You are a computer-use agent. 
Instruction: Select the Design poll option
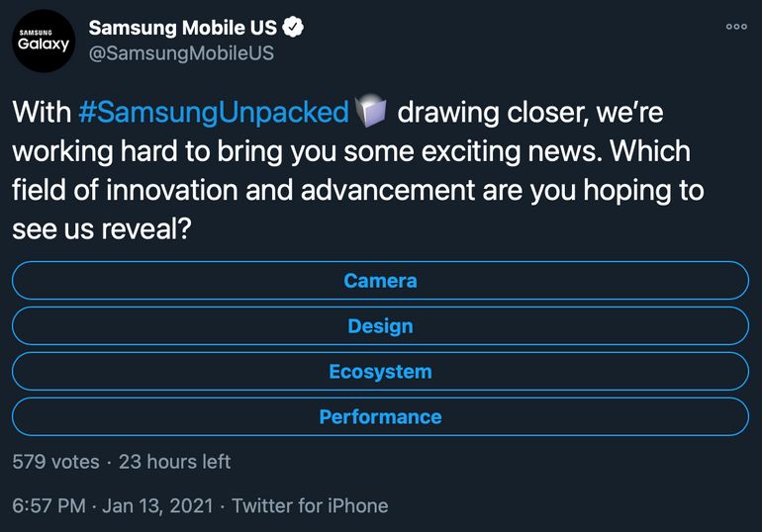(x=380, y=326)
